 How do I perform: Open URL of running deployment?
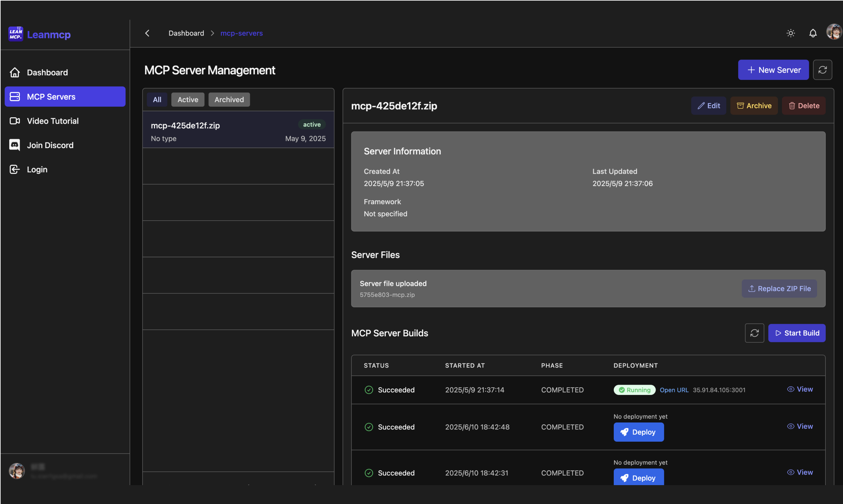(674, 390)
